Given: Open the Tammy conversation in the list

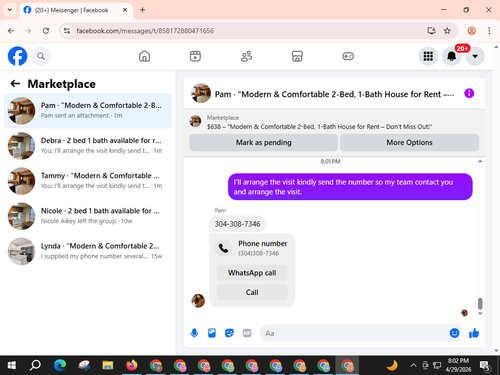Looking at the screenshot, I should pyautogui.click(x=88, y=181).
